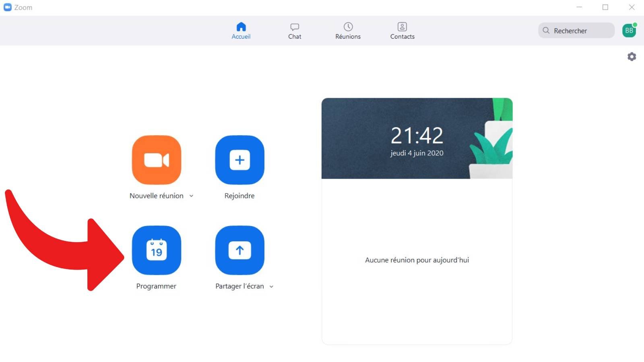Focus the Rechercher search field

580,31
